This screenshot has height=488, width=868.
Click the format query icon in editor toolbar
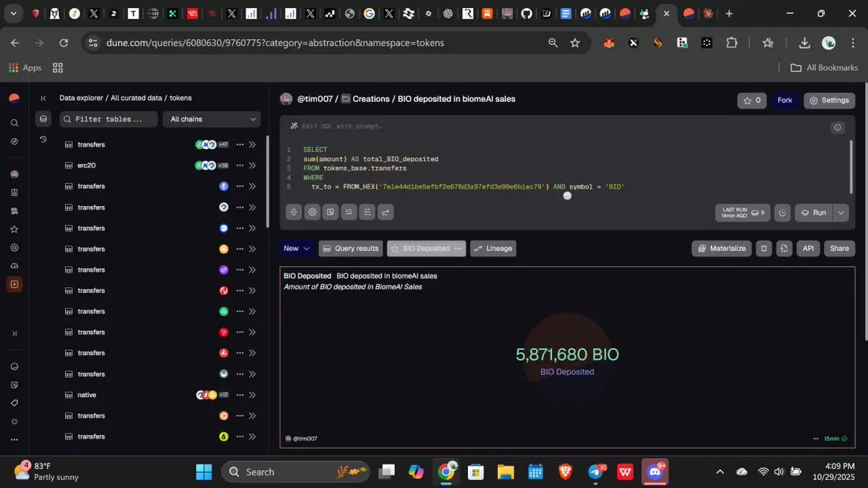(x=349, y=212)
